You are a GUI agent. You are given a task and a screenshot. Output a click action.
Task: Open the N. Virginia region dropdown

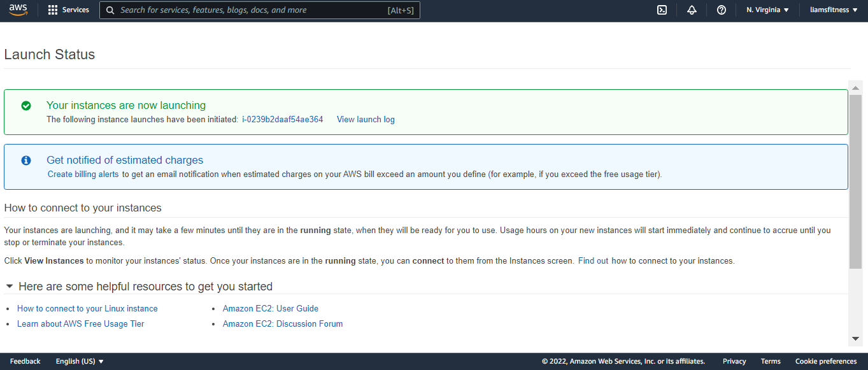767,10
